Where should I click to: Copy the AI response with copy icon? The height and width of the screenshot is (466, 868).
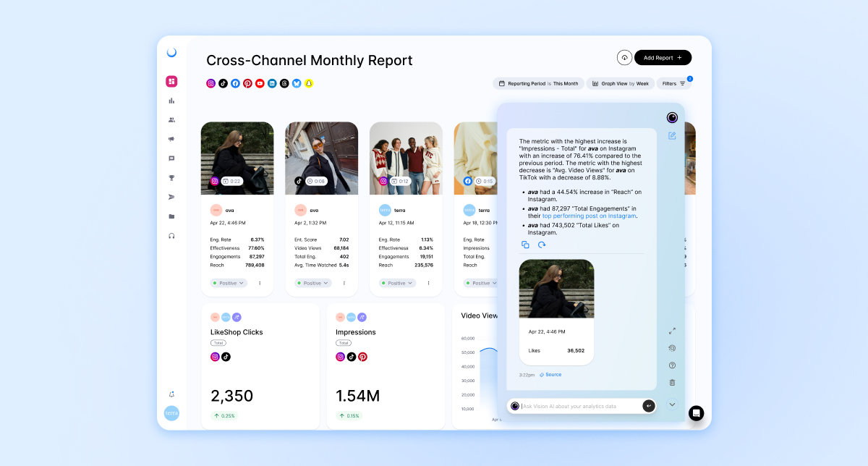coord(525,245)
